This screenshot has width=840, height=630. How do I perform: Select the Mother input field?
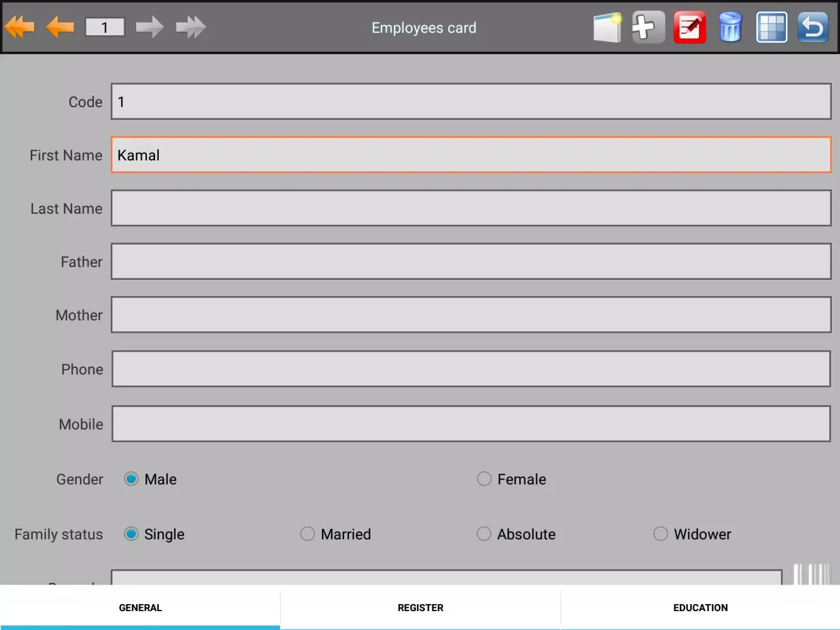pyautogui.click(x=471, y=315)
